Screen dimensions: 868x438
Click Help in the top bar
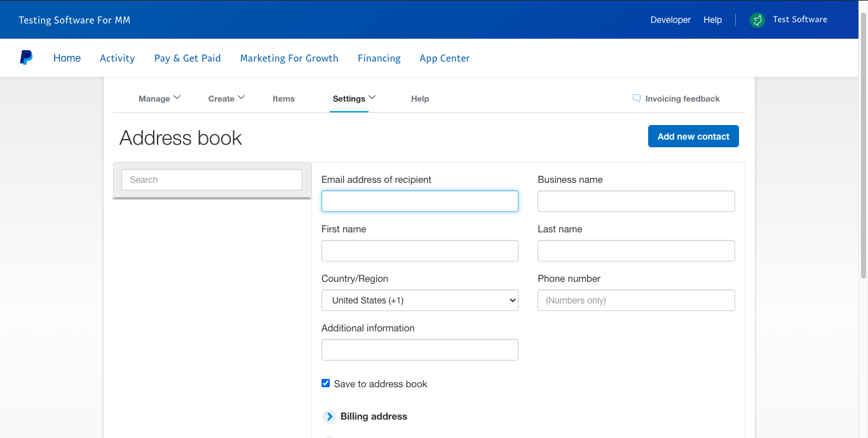[712, 20]
